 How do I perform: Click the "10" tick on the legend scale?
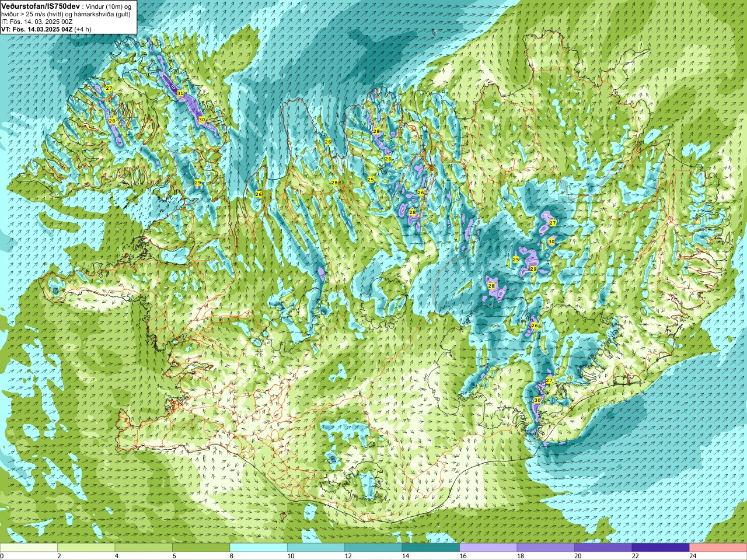[x=291, y=556]
